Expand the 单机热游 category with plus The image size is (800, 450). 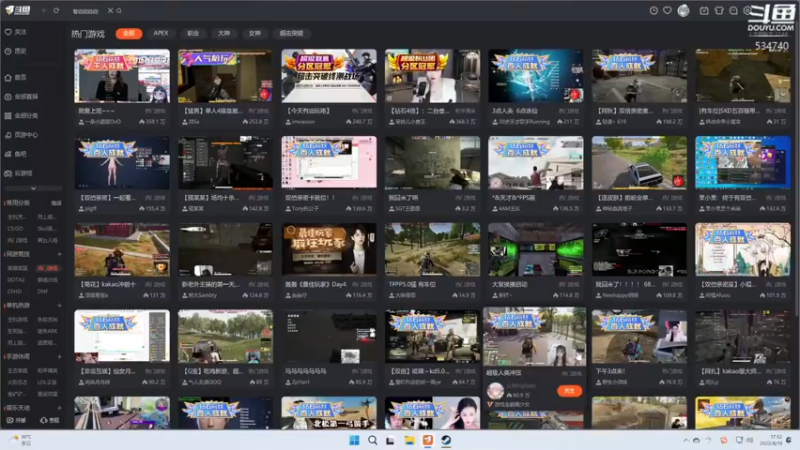pyautogui.click(x=59, y=306)
